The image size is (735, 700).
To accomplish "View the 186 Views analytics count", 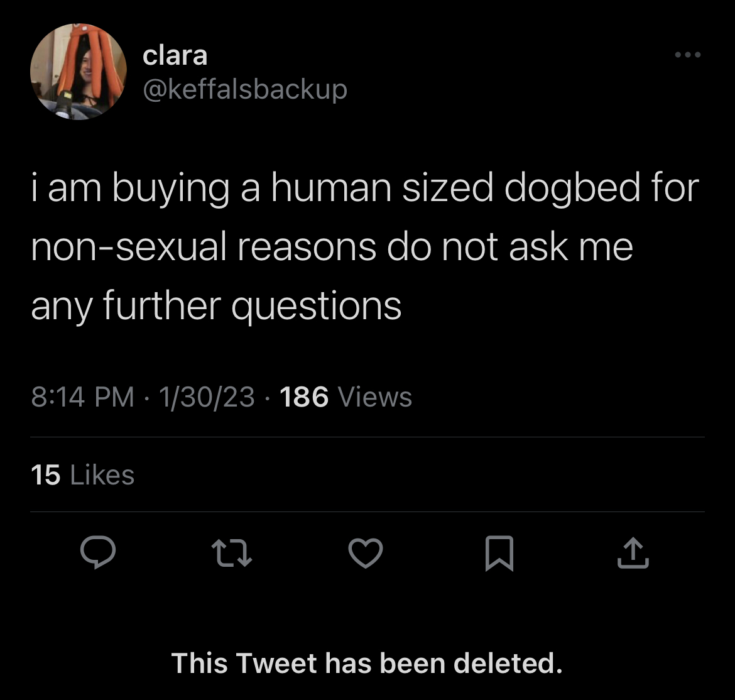I will point(346,396).
